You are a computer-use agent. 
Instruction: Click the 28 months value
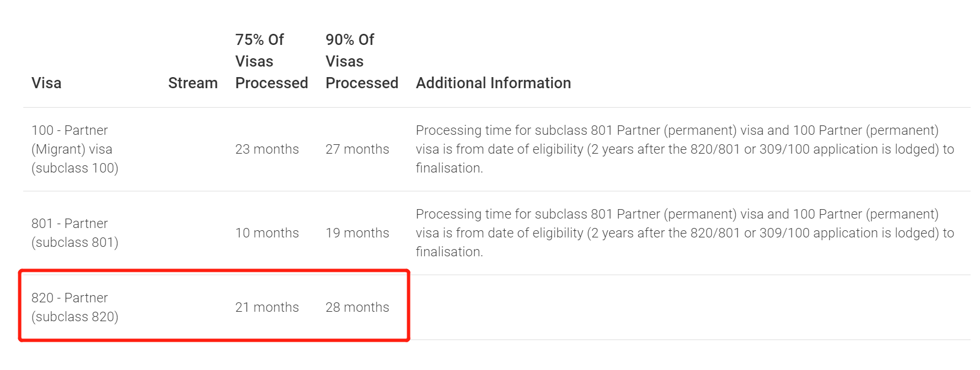[357, 307]
